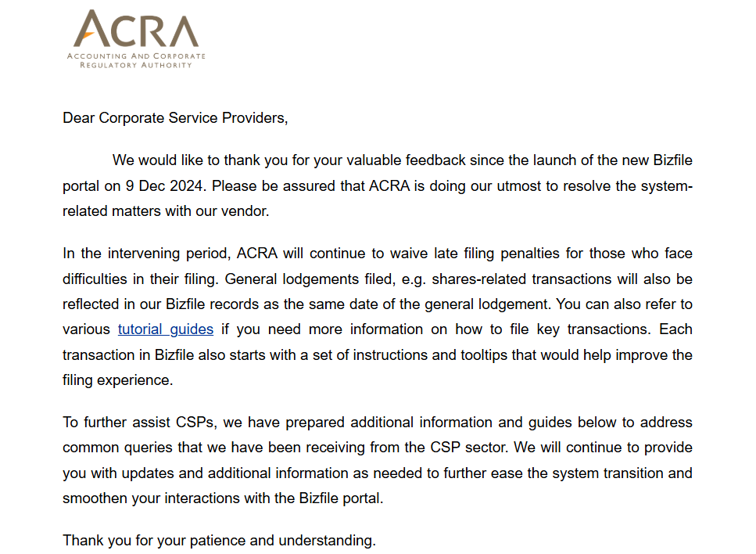Click the "Regulatory Authority" tagline under the logo

tap(136, 66)
